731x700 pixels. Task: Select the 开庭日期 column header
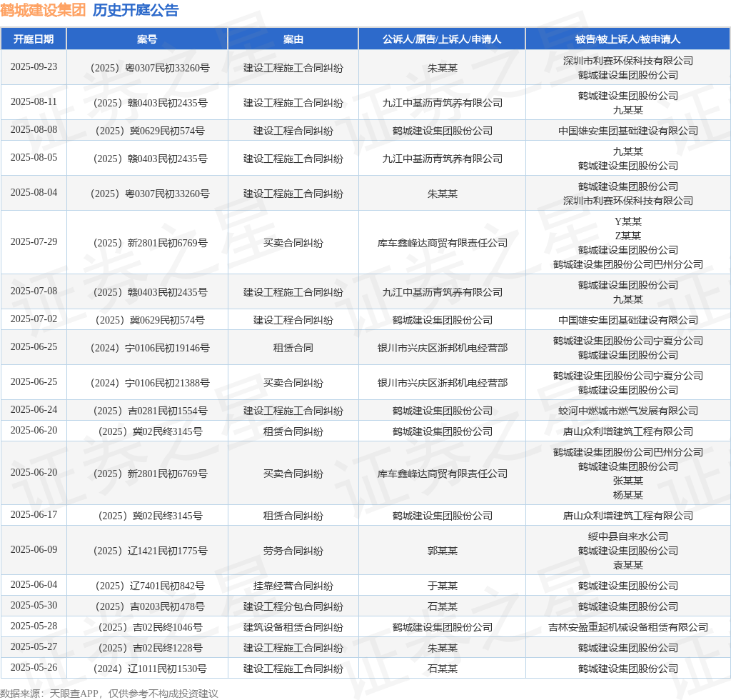(34, 39)
